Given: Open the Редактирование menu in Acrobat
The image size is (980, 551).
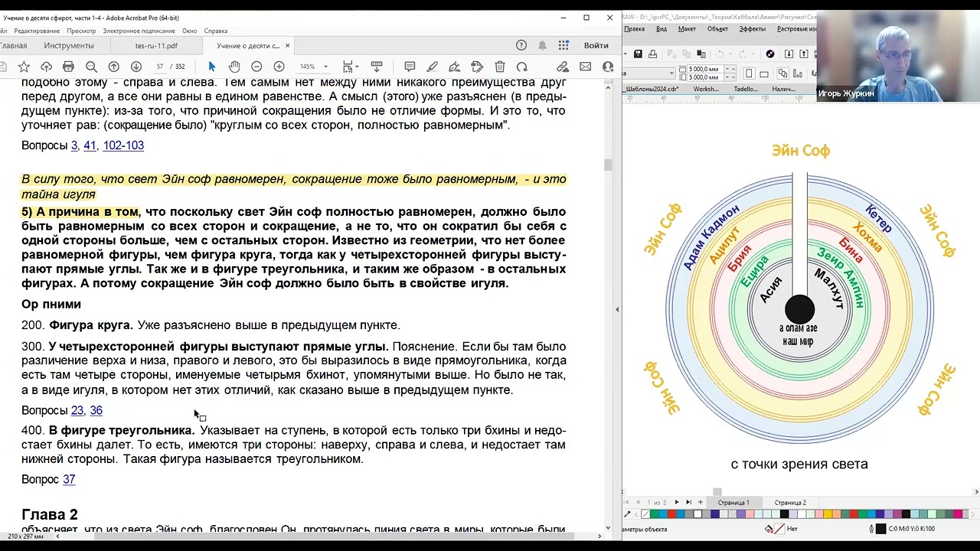Looking at the screenshot, I should point(37,31).
